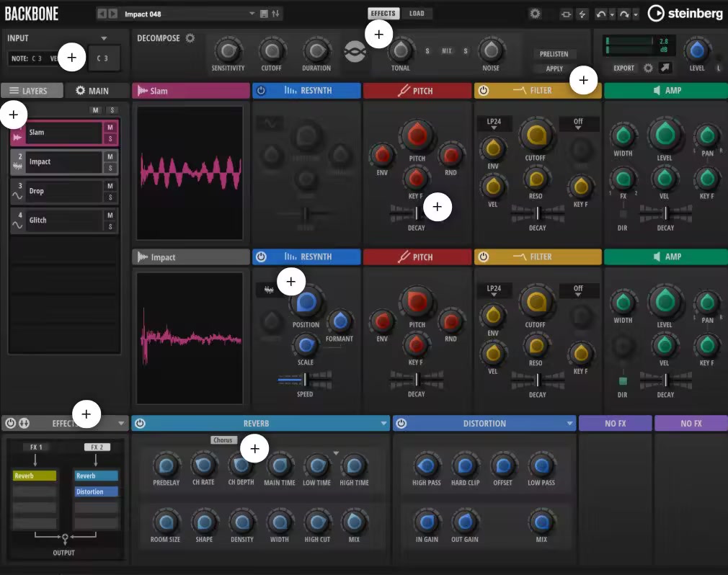Adjust the Decompose Sensitivity knob

228,50
